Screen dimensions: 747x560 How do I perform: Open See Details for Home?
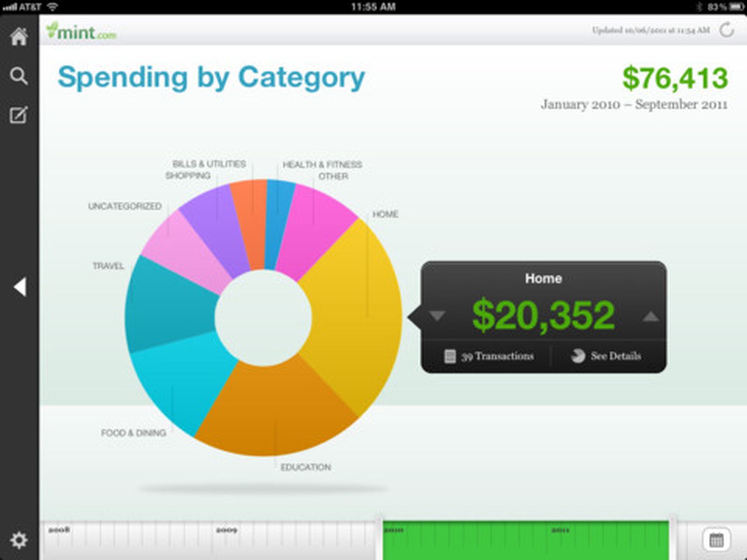point(606,356)
